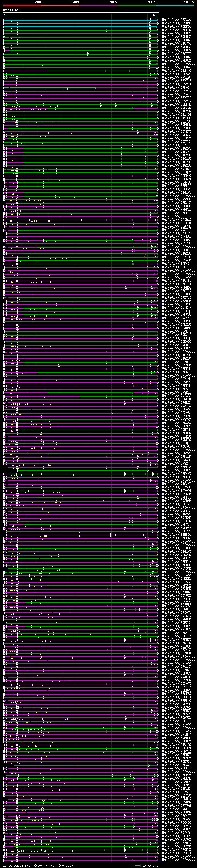Select hit label UniRef100_C5Z7U4

point(177,122)
